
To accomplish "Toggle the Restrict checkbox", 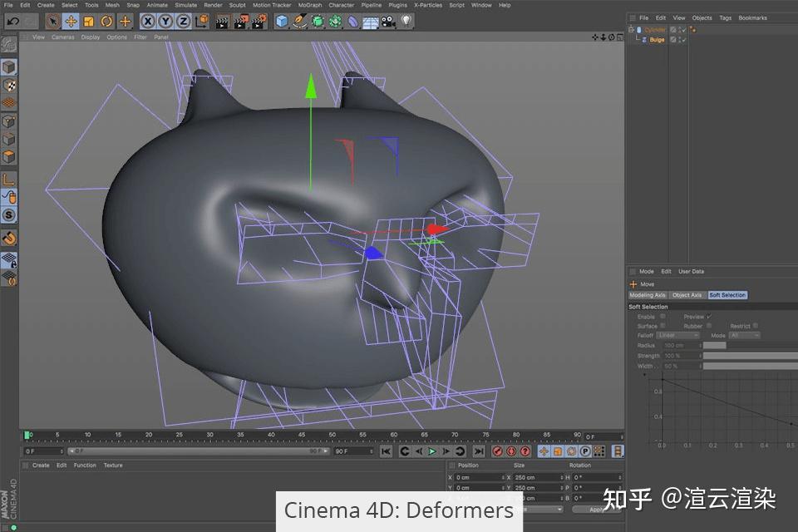I will (756, 326).
